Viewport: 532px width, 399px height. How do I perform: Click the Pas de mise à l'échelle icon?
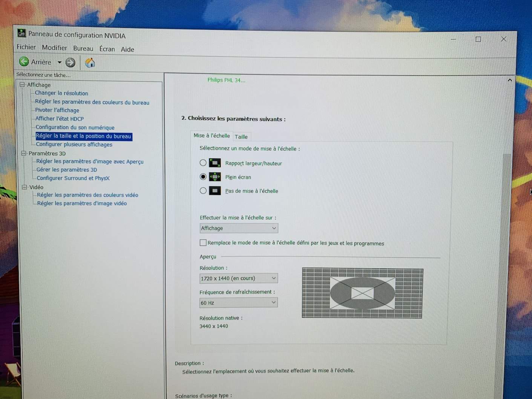click(x=215, y=191)
